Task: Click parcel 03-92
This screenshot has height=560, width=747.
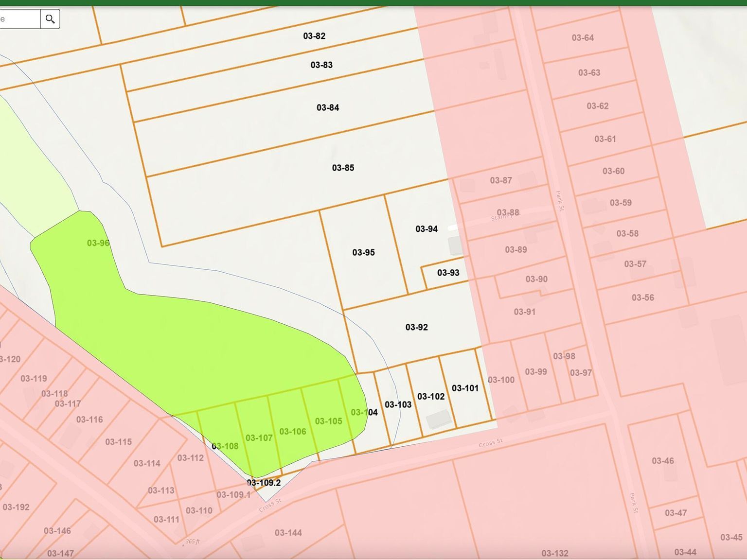Action: click(417, 327)
